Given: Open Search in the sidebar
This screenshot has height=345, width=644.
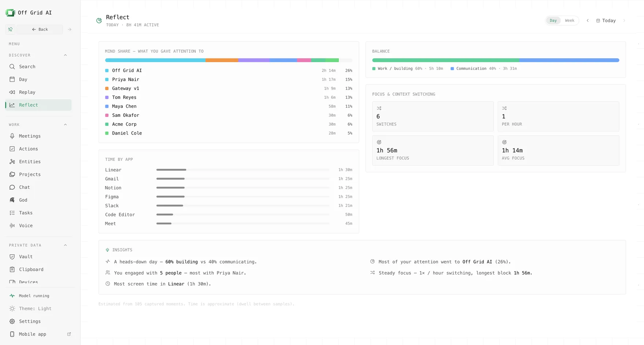Looking at the screenshot, I should pyautogui.click(x=38, y=67).
